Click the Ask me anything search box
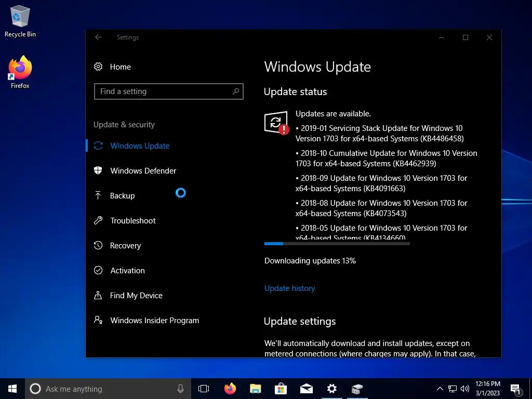532x399 pixels. point(108,389)
